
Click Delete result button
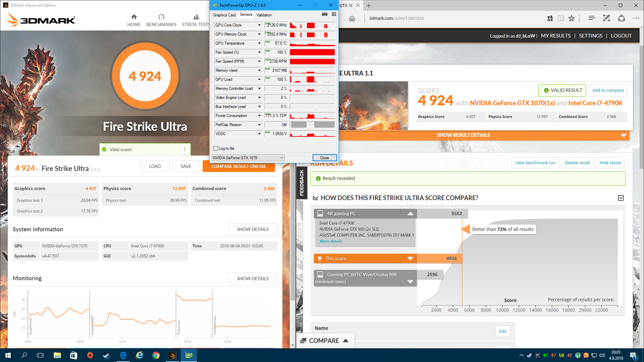tap(577, 163)
